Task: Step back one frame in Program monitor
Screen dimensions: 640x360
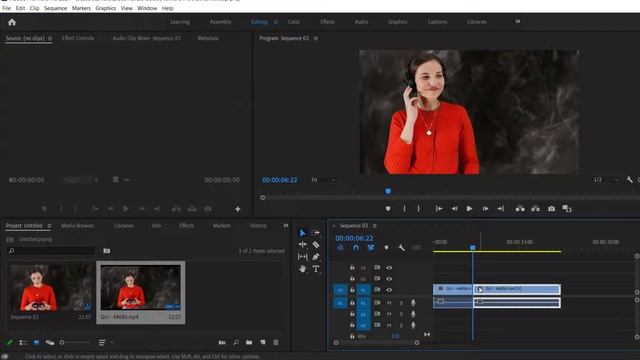Action: click(454, 209)
